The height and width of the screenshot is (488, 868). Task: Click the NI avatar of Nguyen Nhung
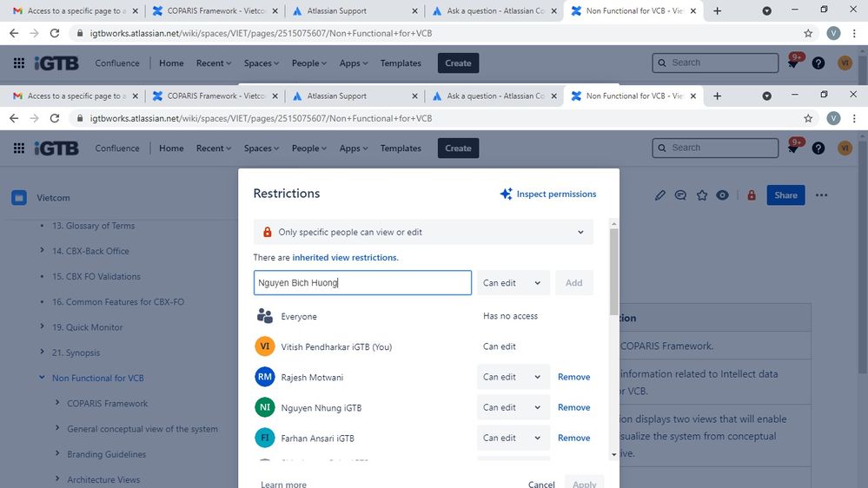pyautogui.click(x=265, y=407)
